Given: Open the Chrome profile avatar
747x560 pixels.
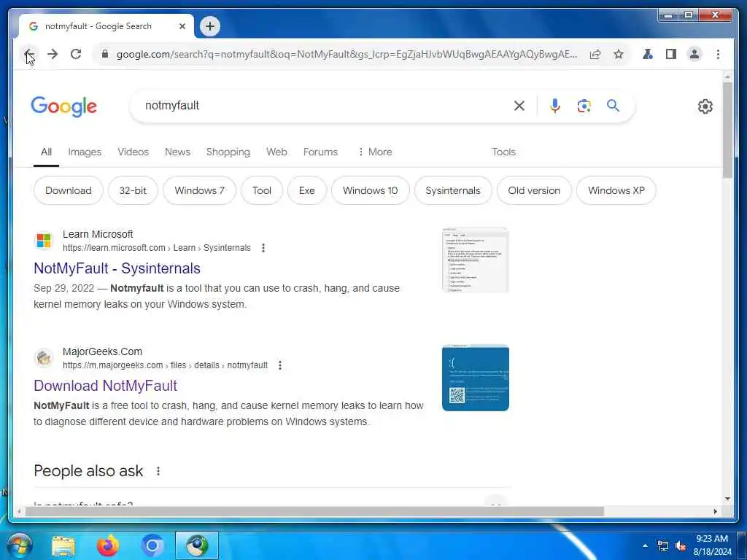Looking at the screenshot, I should 694,54.
